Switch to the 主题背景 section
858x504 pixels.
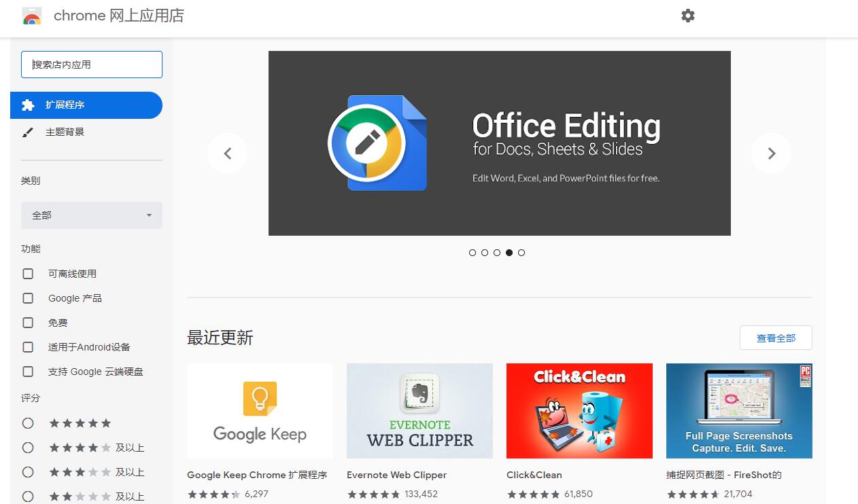click(65, 132)
